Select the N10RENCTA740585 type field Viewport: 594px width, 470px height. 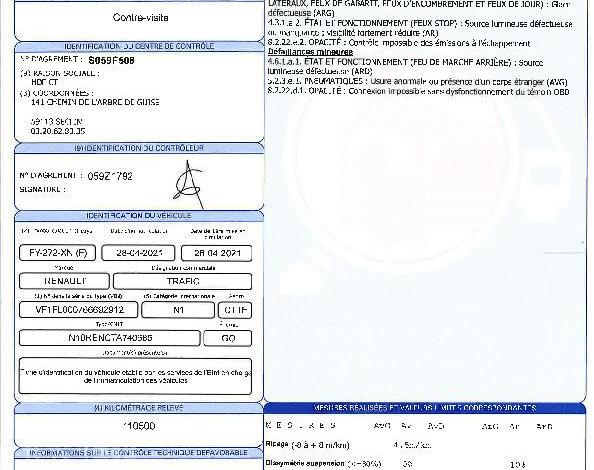point(110,338)
